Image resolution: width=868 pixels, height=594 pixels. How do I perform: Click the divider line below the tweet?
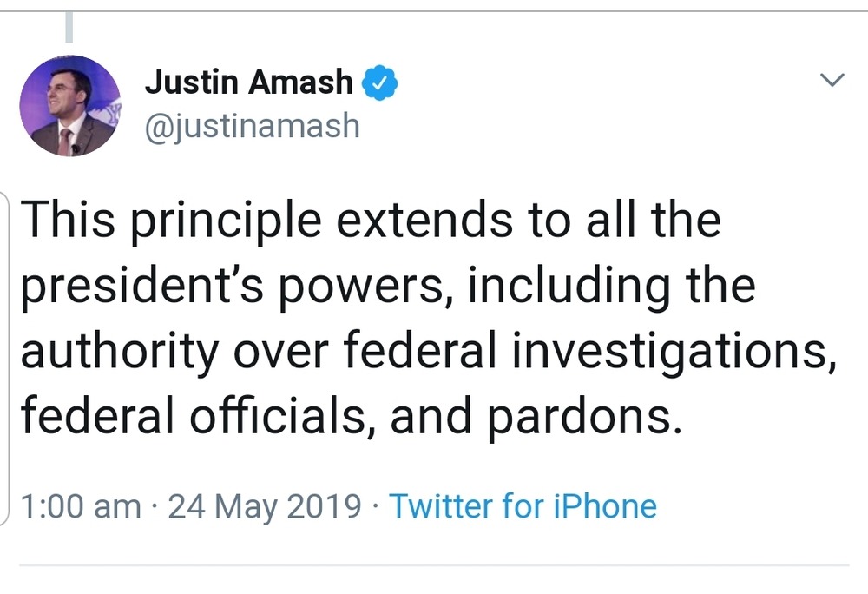[434, 565]
